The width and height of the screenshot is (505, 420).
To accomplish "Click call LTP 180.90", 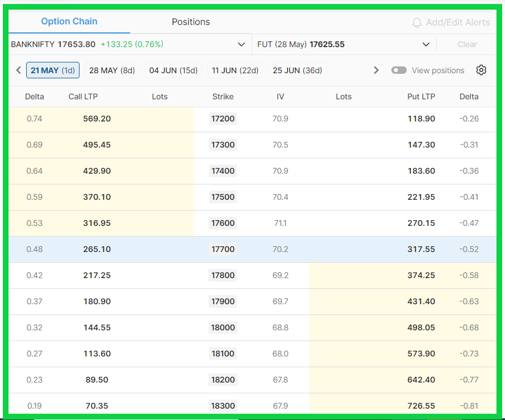I will click(x=97, y=301).
